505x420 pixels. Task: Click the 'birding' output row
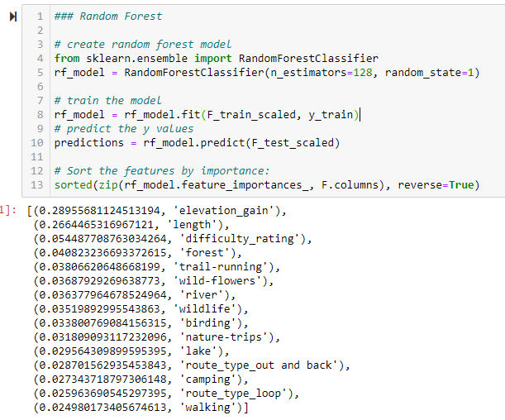(x=141, y=323)
